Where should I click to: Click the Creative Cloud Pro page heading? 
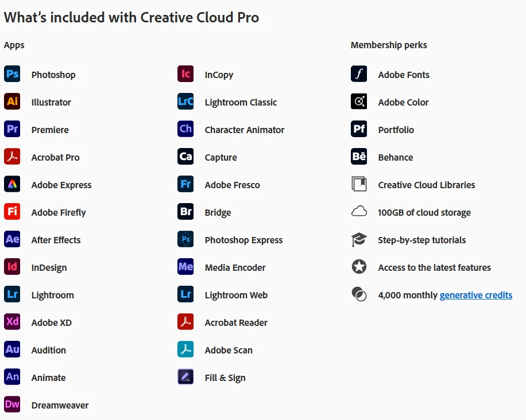click(131, 17)
